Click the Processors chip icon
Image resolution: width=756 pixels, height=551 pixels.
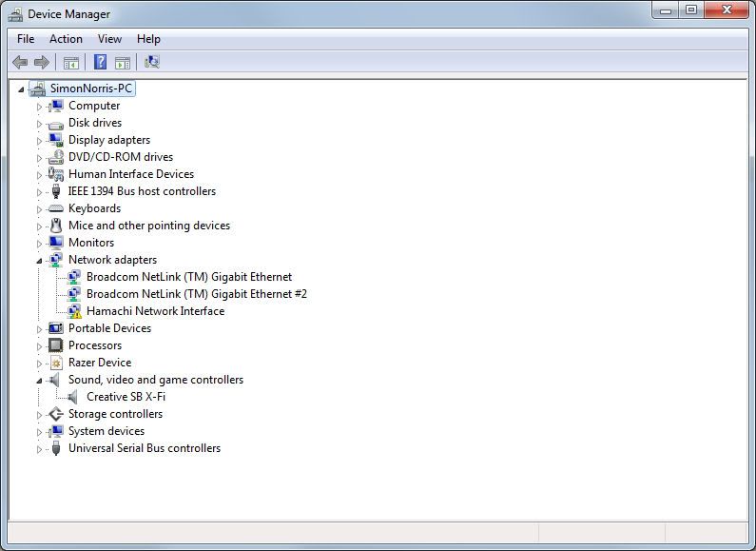56,345
